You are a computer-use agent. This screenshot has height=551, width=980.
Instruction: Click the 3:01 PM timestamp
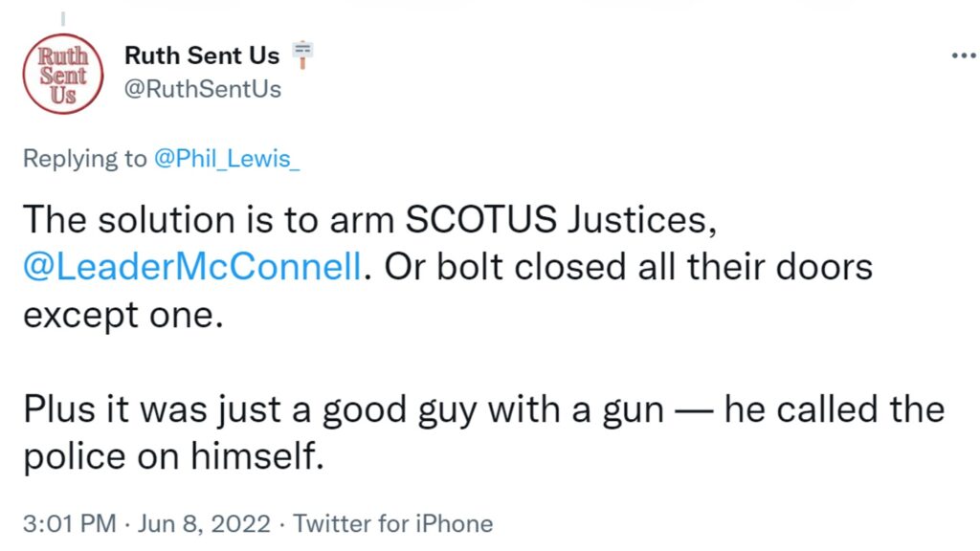tap(69, 523)
